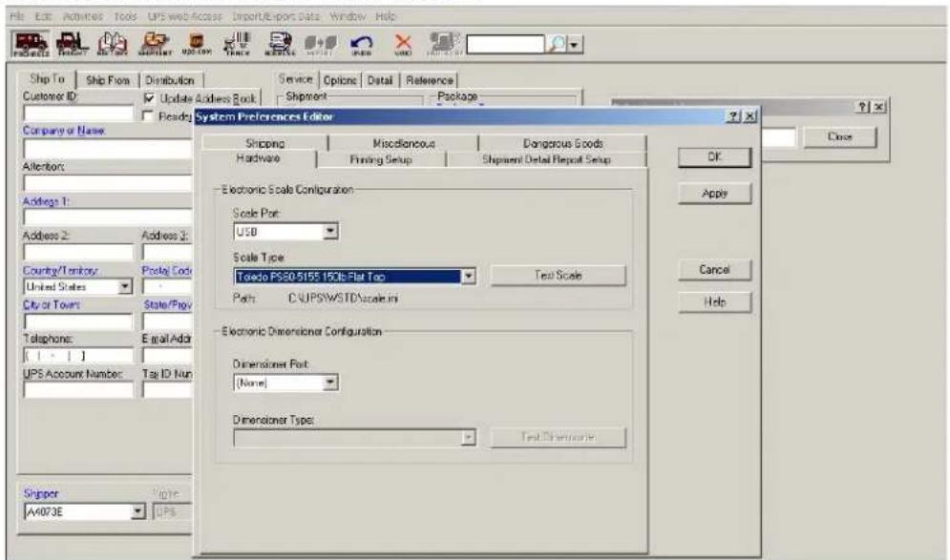Click the Help button in preferences dialog
950x560 pixels.
(x=715, y=301)
